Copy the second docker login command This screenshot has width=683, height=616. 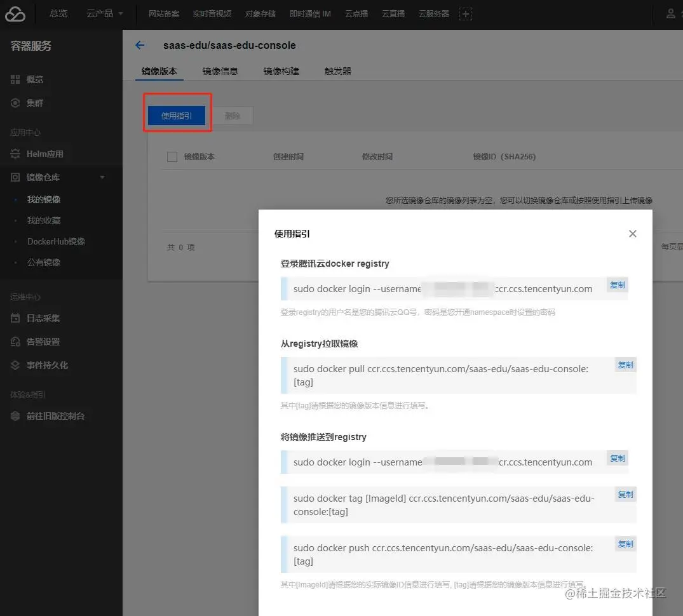[617, 459]
